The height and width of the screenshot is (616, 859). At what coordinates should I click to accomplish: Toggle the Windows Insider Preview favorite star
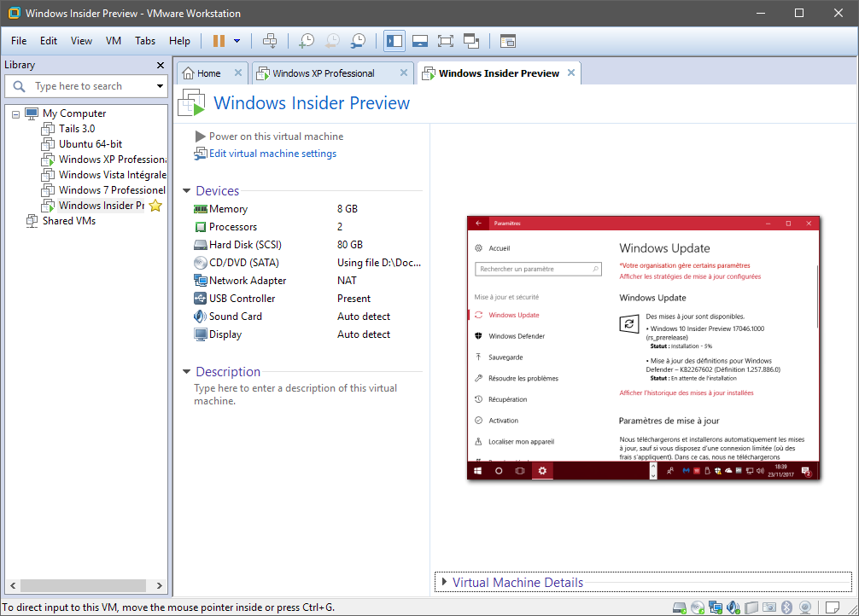coord(156,205)
